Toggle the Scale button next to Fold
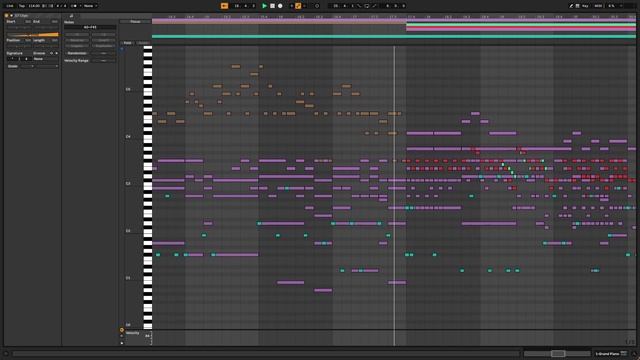 point(143,43)
